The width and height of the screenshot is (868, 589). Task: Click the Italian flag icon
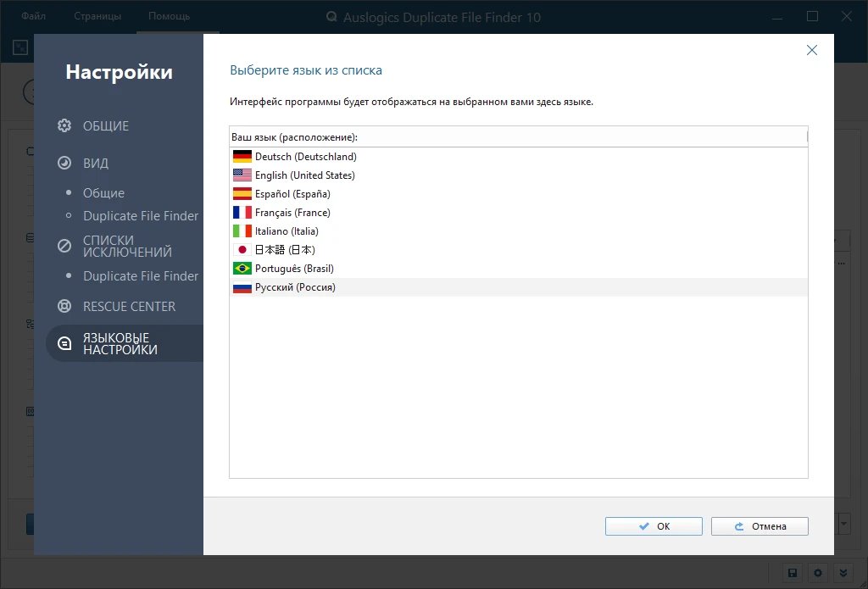242,231
